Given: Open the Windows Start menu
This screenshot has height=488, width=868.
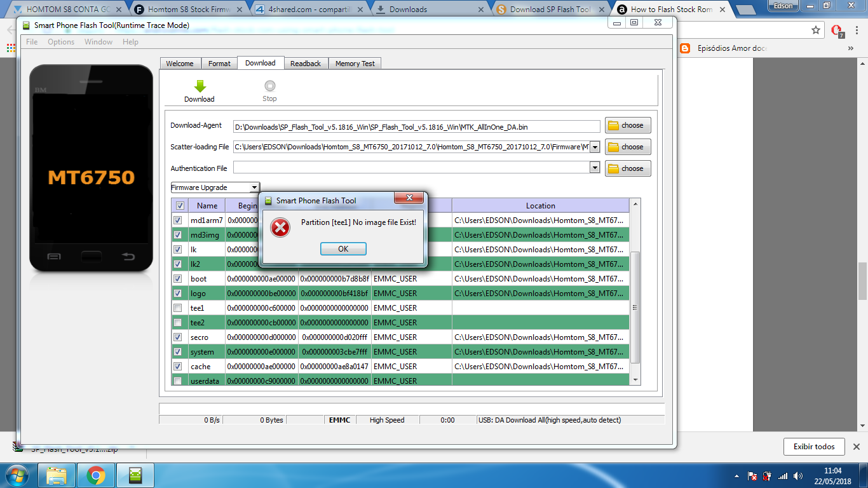Looking at the screenshot, I should click(17, 475).
